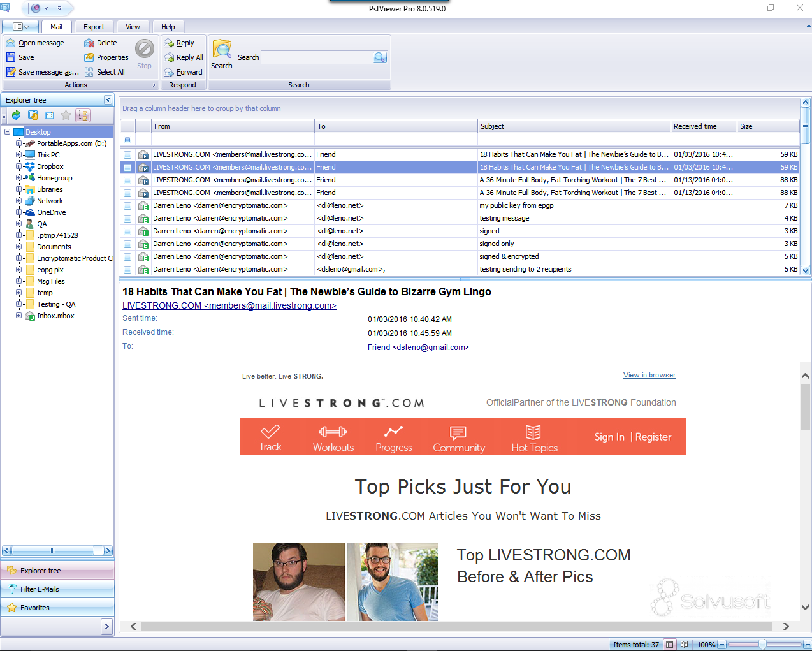The height and width of the screenshot is (651, 812).
Task: Open the customize quick access dropdown
Action: click(x=60, y=8)
